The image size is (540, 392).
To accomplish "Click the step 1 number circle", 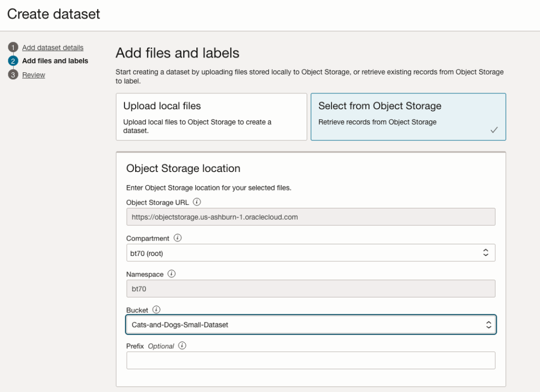I will click(x=13, y=48).
